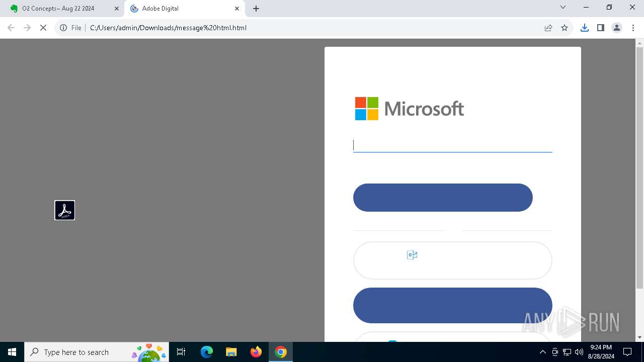
Task: Click the page vertical scrollbar thumb
Action: click(639, 168)
